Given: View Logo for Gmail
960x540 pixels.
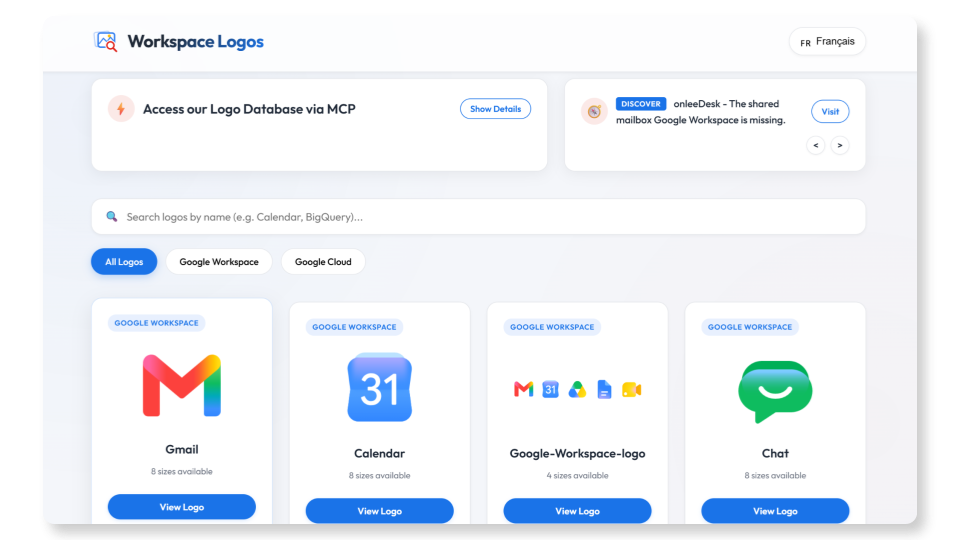Looking at the screenshot, I should [182, 507].
